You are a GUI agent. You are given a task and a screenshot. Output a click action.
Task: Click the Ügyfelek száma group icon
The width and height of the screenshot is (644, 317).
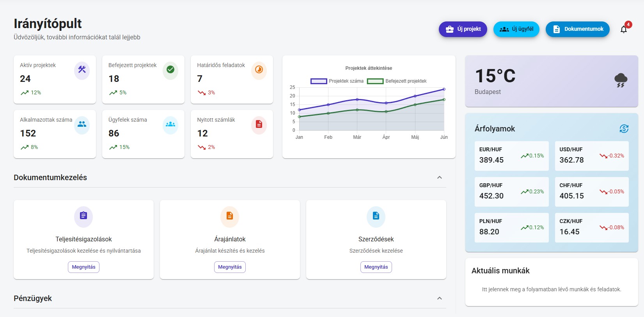click(x=170, y=124)
